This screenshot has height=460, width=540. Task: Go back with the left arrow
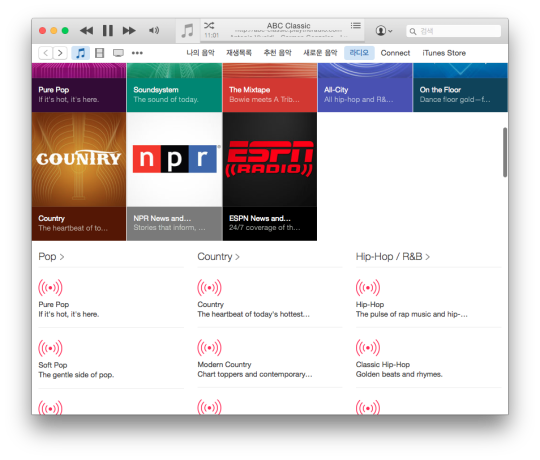pos(46,53)
